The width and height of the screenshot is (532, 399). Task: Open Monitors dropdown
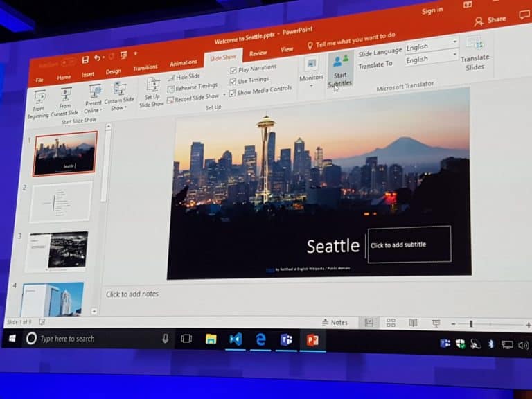(311, 73)
